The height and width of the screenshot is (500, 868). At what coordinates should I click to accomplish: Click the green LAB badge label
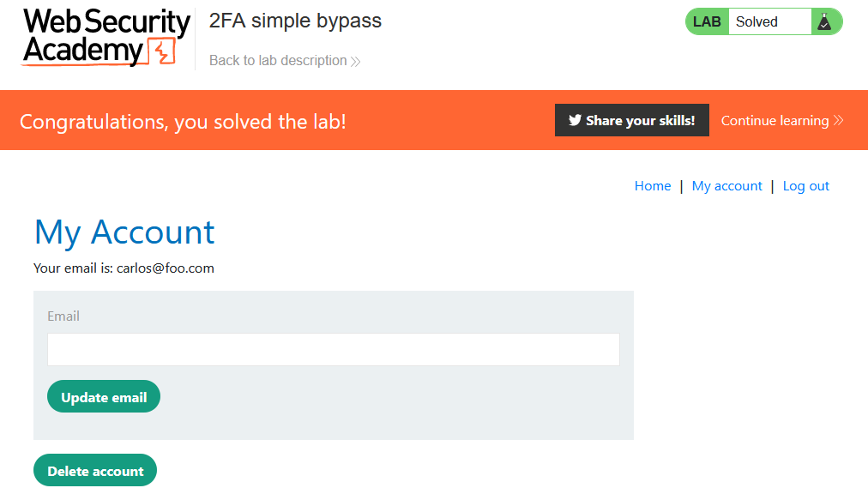coord(707,22)
